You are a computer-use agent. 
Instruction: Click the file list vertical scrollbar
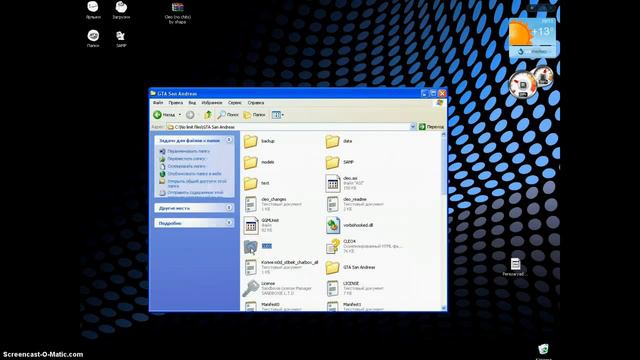tap(444, 220)
